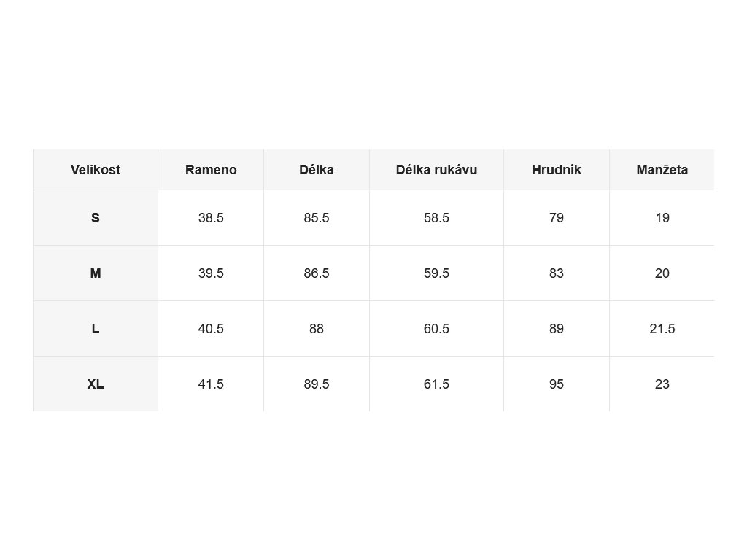Select the Délka rukávu header cell

click(436, 170)
